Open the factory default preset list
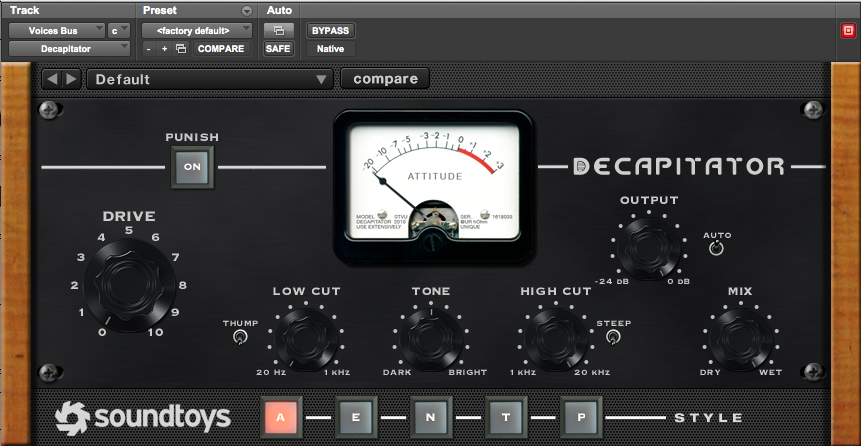861x446 pixels. [x=197, y=31]
